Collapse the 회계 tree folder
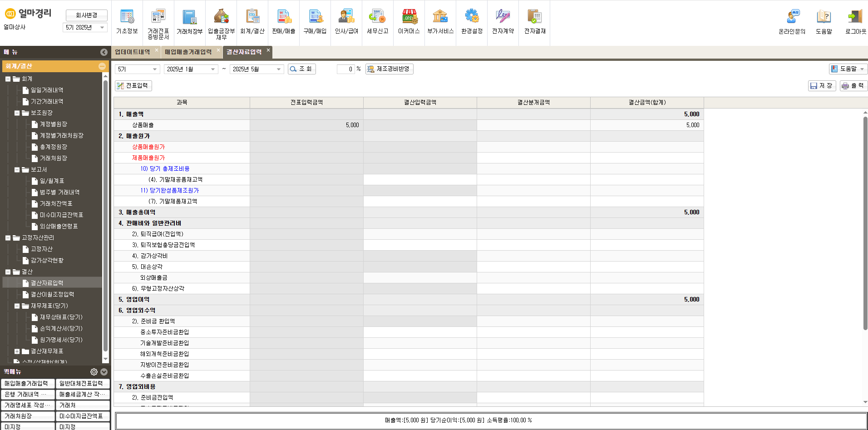Screen dimensions: 868x430 pyautogui.click(x=8, y=79)
